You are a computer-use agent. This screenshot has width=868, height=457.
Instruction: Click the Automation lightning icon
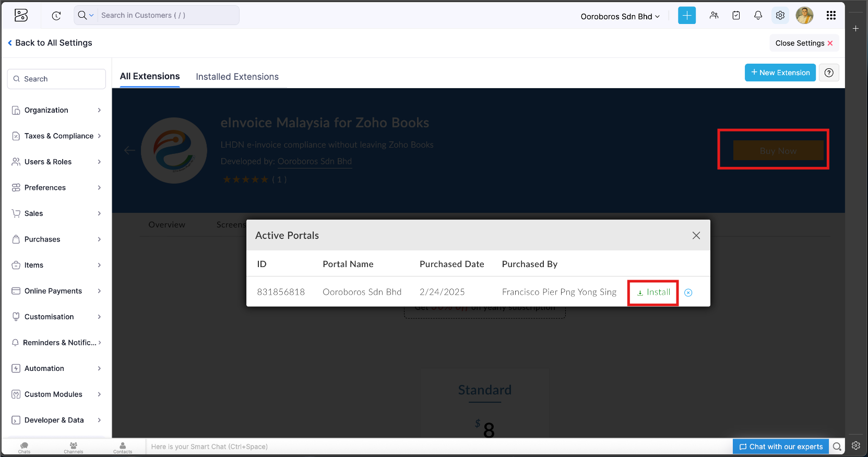point(16,368)
